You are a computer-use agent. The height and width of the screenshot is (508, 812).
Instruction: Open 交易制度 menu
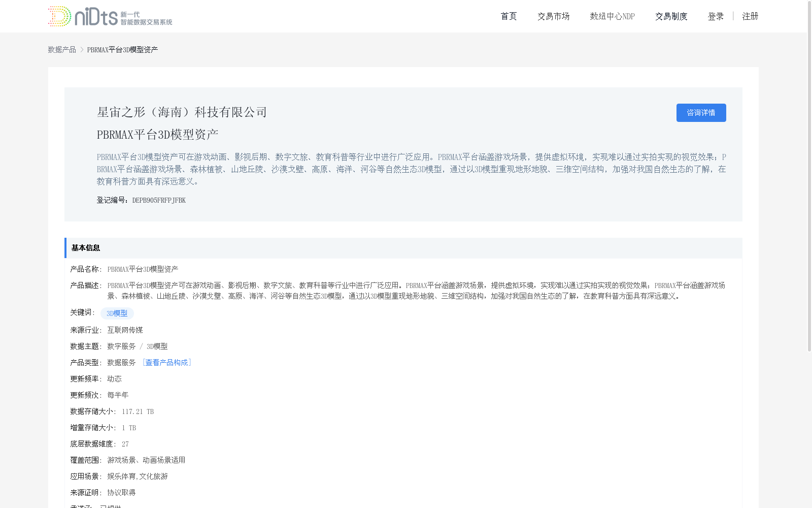pos(671,16)
